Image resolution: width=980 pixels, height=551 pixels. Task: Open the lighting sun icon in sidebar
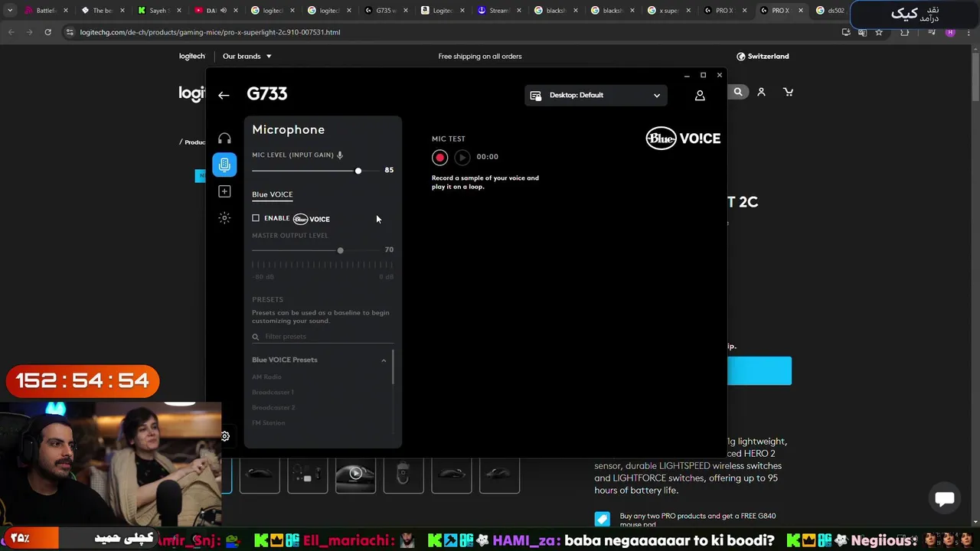pos(224,218)
